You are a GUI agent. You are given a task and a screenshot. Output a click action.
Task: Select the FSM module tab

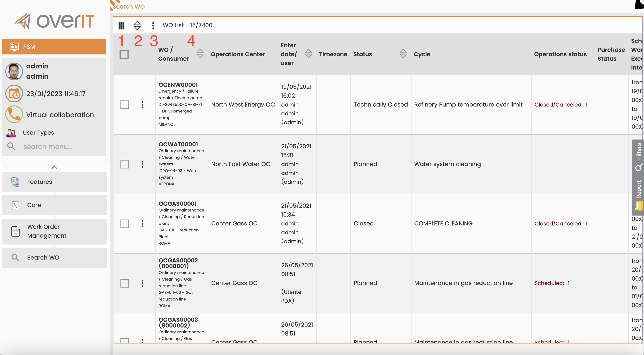pos(54,47)
